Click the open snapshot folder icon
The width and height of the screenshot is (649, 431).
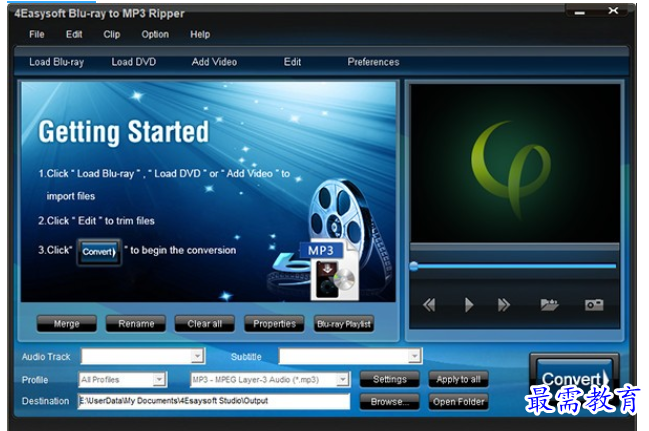coord(550,305)
